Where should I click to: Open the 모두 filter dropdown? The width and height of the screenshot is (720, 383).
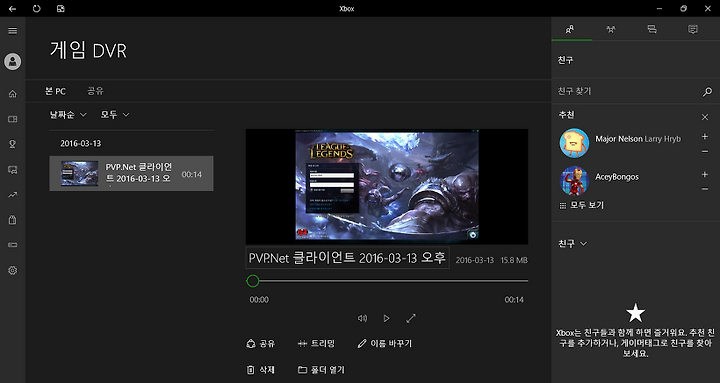click(115, 115)
